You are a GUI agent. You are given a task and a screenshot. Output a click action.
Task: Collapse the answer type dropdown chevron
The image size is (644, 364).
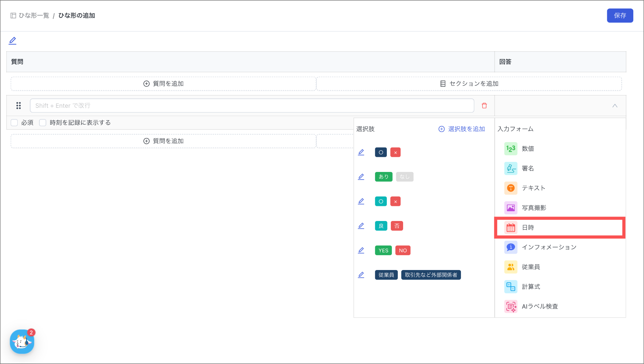click(615, 106)
